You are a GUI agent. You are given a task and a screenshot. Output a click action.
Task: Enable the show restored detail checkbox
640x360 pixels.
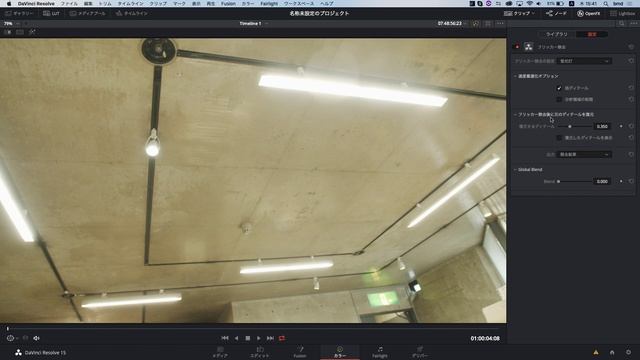click(x=559, y=138)
